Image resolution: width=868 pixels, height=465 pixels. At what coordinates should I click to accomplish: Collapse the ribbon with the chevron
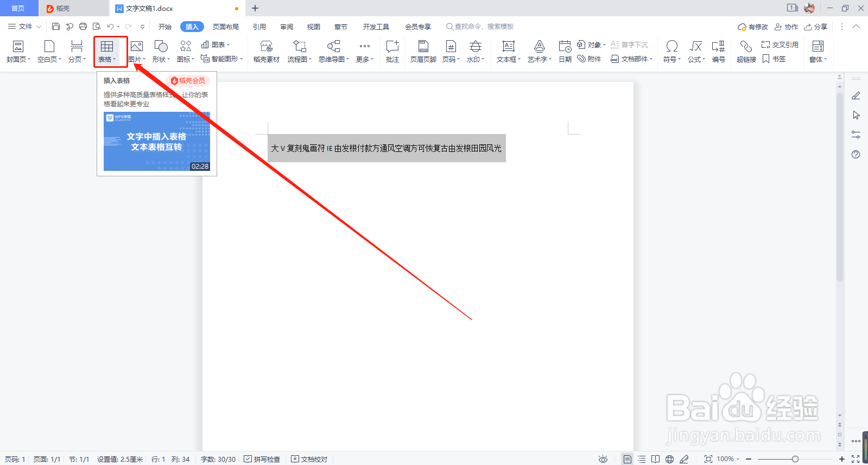pyautogui.click(x=856, y=27)
